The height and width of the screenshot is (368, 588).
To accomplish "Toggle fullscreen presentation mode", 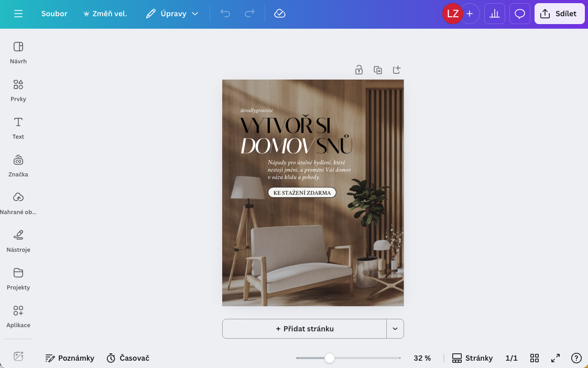I will coord(556,358).
